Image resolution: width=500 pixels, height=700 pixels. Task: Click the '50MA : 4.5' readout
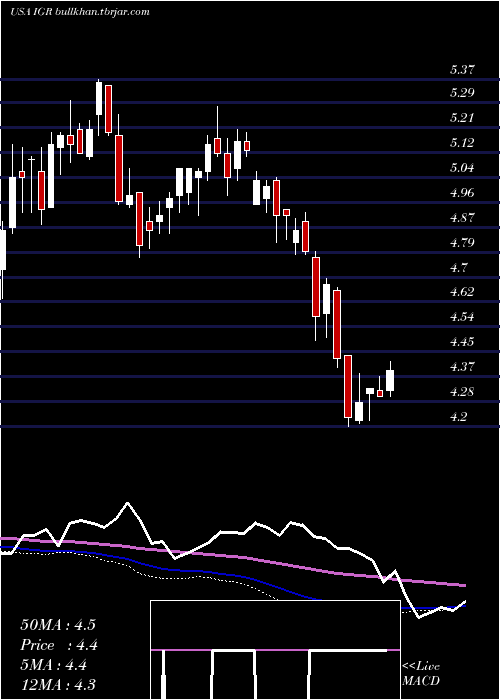pos(58,625)
